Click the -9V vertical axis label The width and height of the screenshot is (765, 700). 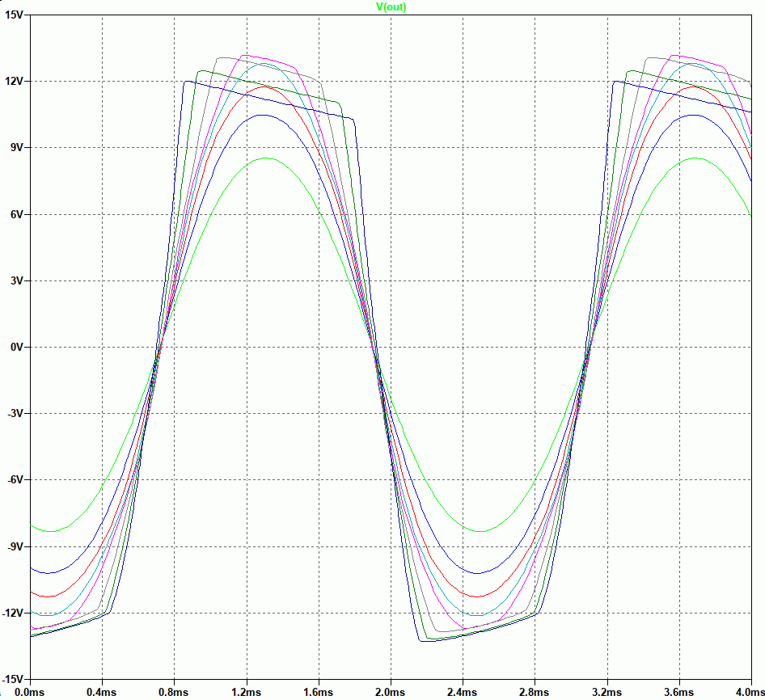(x=15, y=546)
